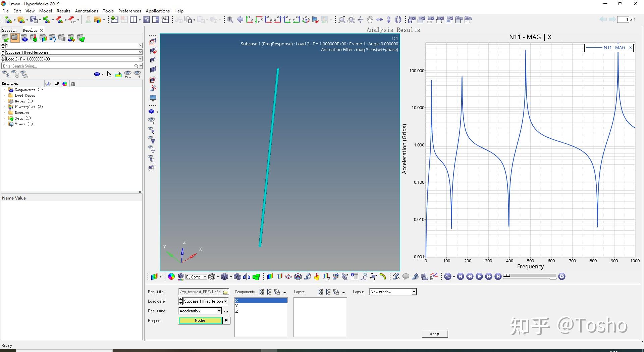This screenshot has height=352, width=644.
Task: Click the Add Page icon in toolbar
Action: click(114, 20)
